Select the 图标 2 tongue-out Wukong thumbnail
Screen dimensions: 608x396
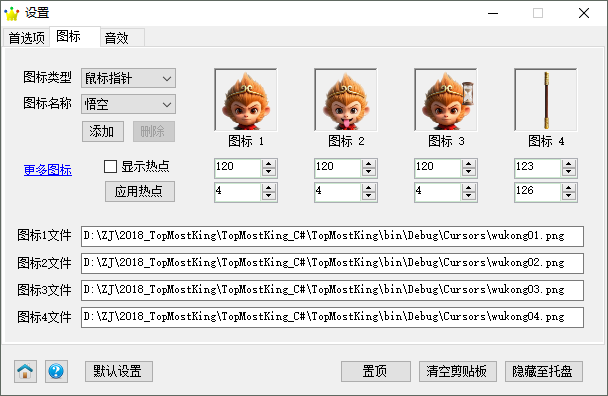tap(346, 100)
